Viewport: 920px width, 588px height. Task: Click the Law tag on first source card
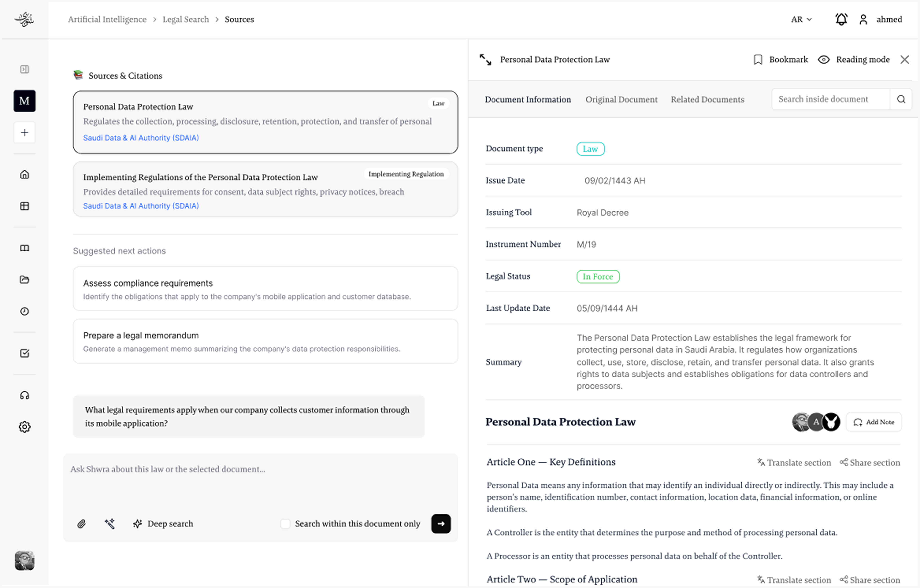(x=438, y=104)
